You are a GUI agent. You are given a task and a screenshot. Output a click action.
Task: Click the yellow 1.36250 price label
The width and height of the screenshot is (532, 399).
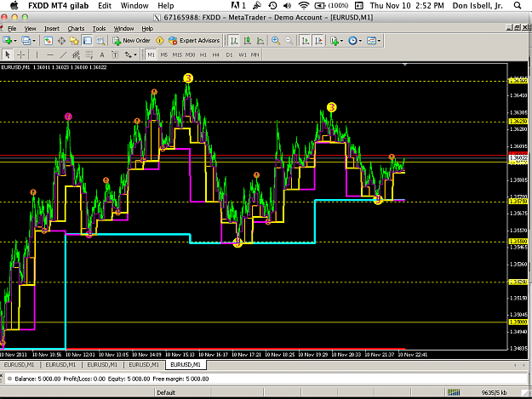coord(518,122)
